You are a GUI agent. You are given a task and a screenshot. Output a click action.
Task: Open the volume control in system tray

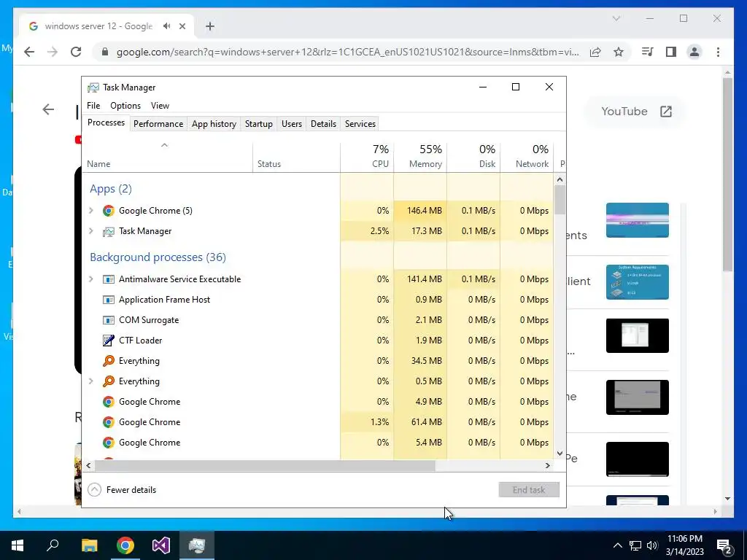[652, 545]
